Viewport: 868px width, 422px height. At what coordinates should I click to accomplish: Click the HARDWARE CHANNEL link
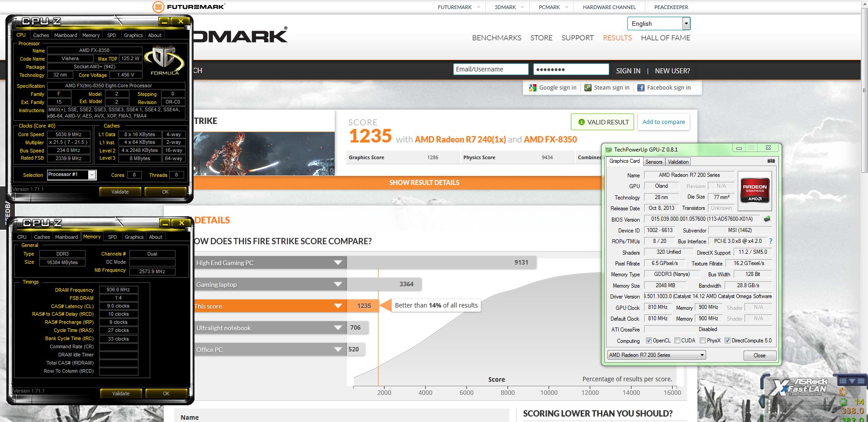pos(609,7)
